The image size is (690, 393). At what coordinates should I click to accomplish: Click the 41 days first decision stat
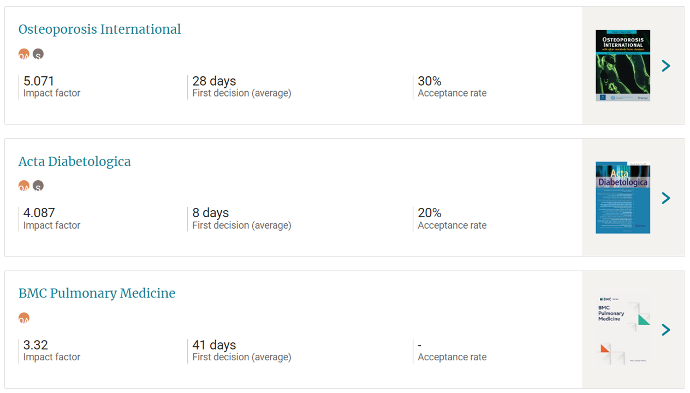point(214,345)
